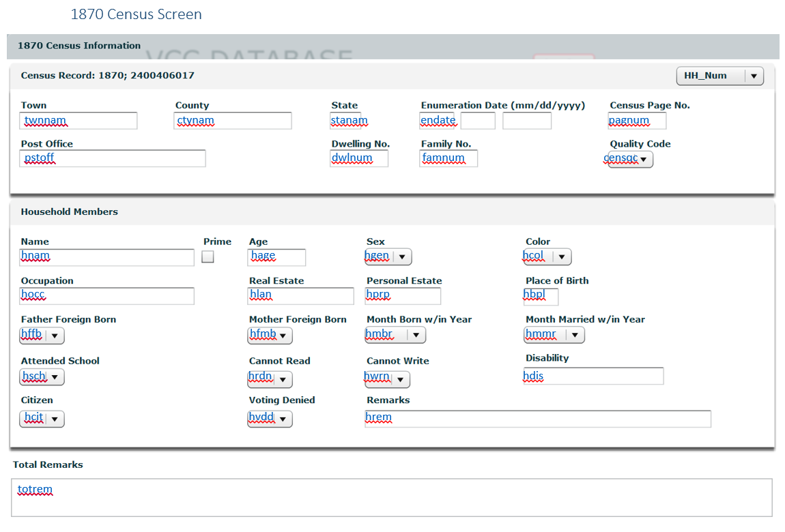Select the Total Remarks text area
The width and height of the screenshot is (785, 532).
[x=392, y=497]
